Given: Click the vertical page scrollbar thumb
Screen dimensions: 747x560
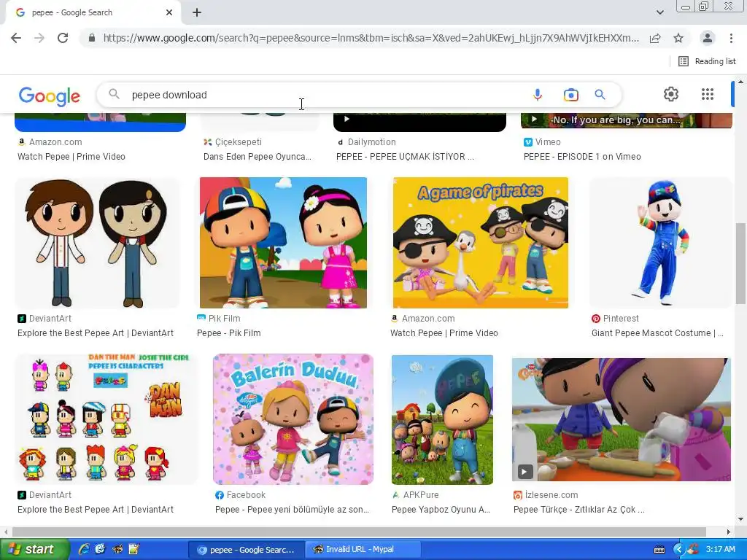Looking at the screenshot, I should [x=740, y=263].
